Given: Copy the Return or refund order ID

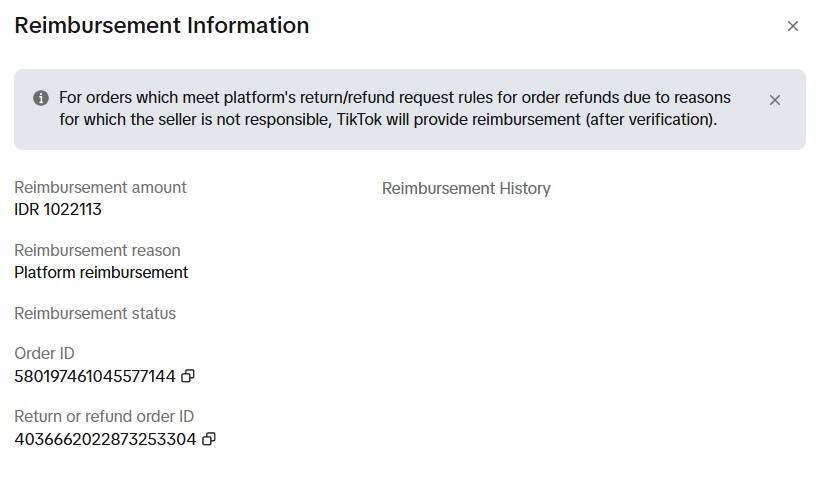Looking at the screenshot, I should coord(209,439).
